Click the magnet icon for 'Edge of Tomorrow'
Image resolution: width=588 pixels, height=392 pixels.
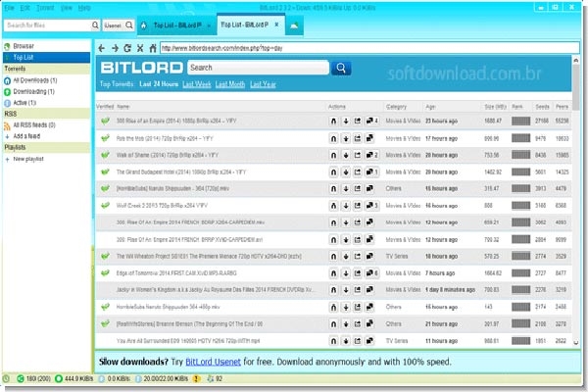[333, 273]
